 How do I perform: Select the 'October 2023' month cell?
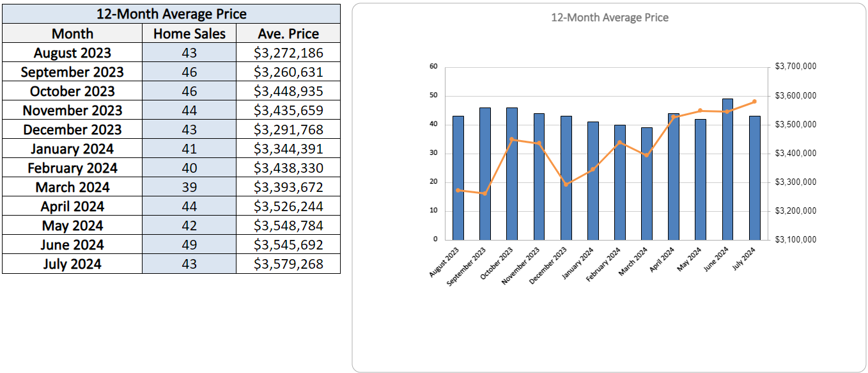(72, 91)
